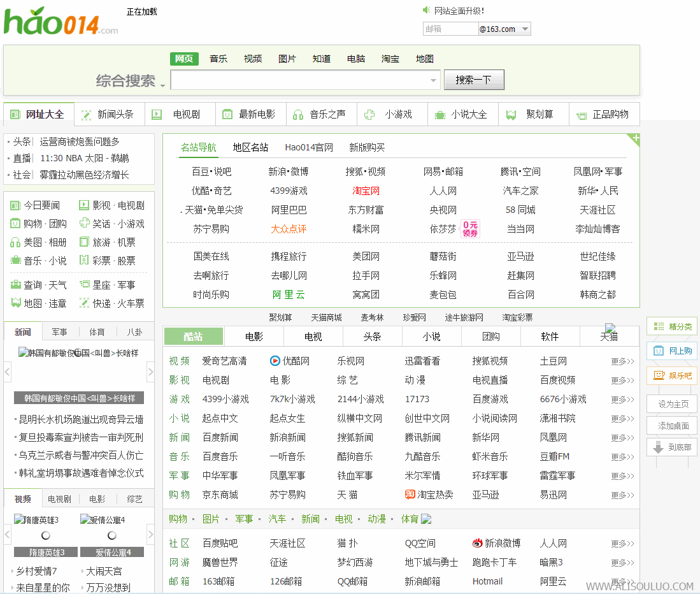This screenshot has height=594, width=700.
Task: Select the 音乐 search tab
Action: coord(218,59)
